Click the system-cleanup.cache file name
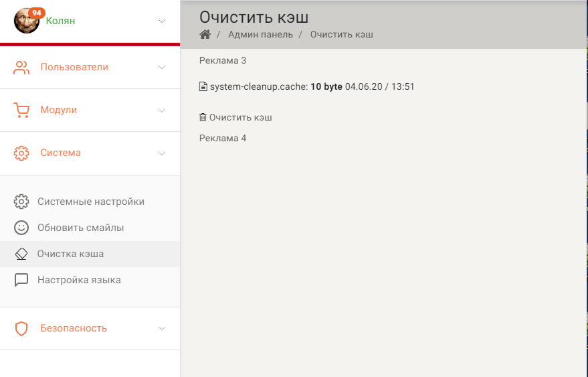 pyautogui.click(x=259, y=87)
